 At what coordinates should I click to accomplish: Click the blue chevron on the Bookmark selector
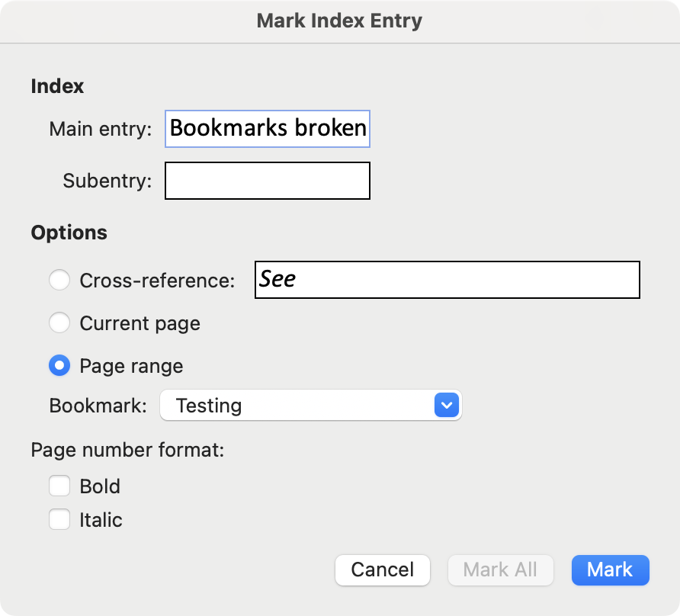point(446,405)
